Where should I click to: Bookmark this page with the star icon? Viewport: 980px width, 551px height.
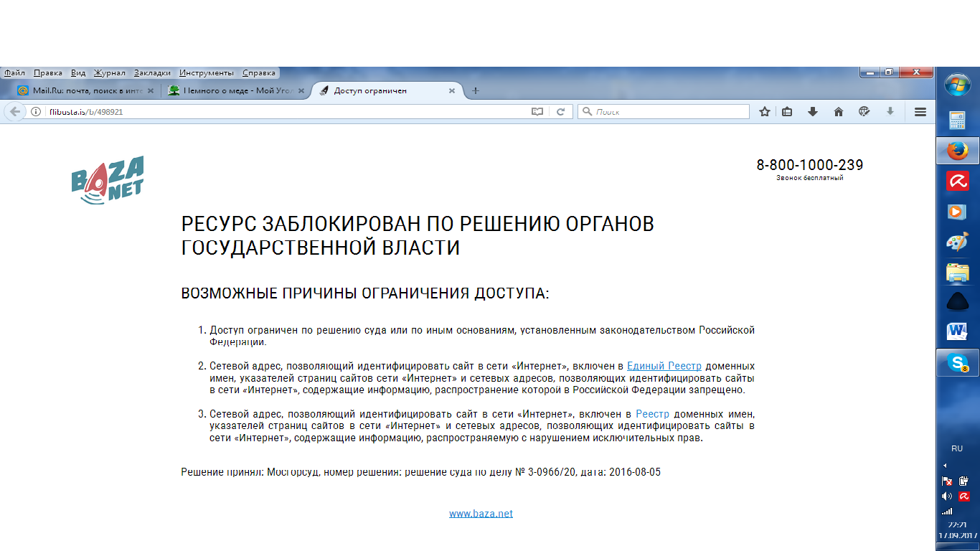(x=765, y=112)
